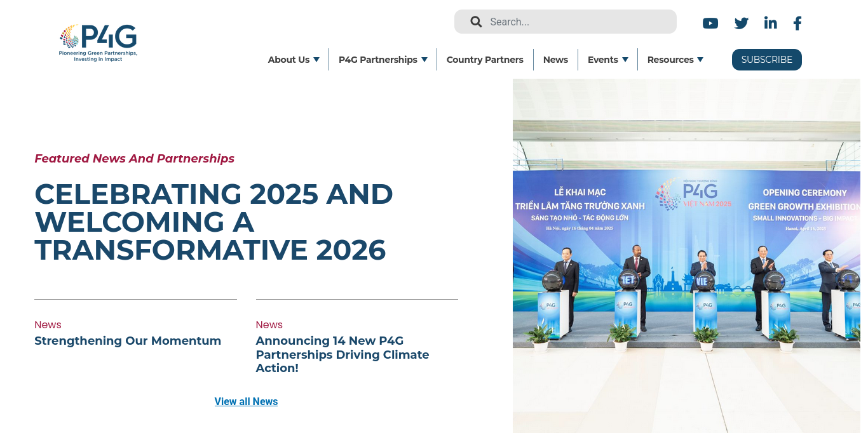Click the P4G logo
The height and width of the screenshot is (433, 868).
(98, 43)
